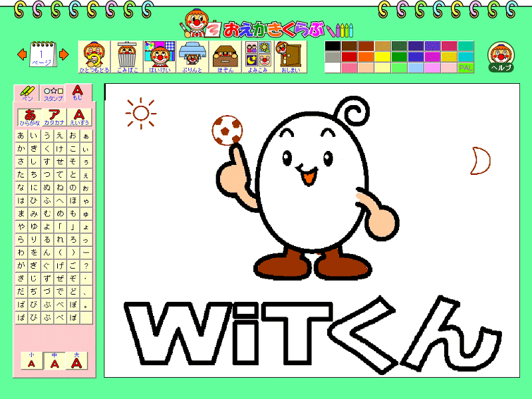Pick the bright red color swatch
The height and width of the screenshot is (399, 532).
click(349, 57)
